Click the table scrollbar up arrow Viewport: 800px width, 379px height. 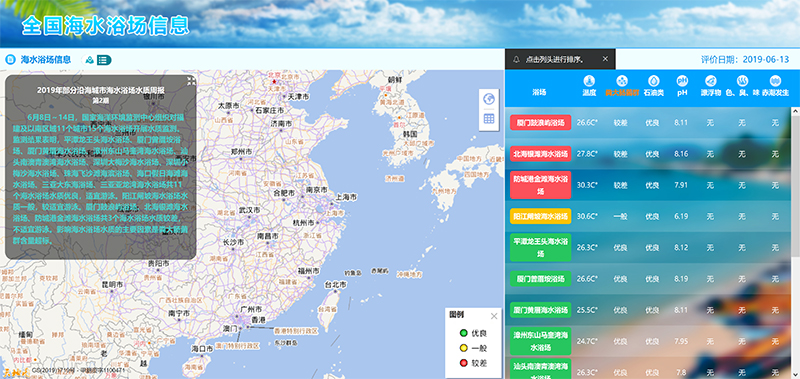pyautogui.click(x=795, y=112)
